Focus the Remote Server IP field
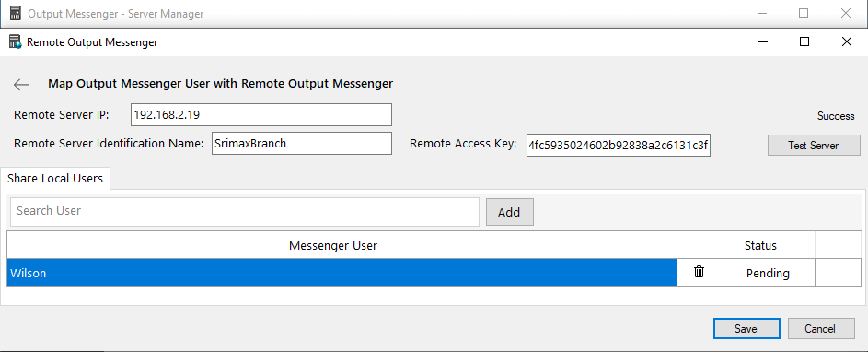868x352 pixels. tap(261, 115)
